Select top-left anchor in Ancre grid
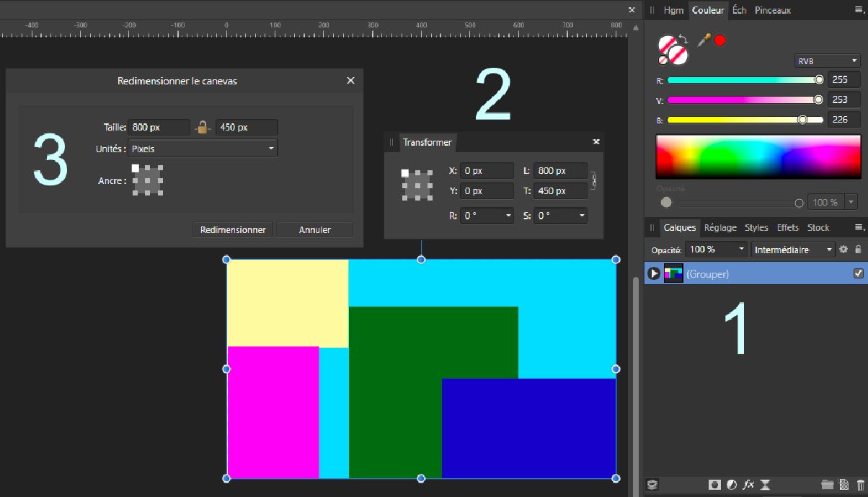Image resolution: width=868 pixels, height=497 pixels. tap(135, 168)
